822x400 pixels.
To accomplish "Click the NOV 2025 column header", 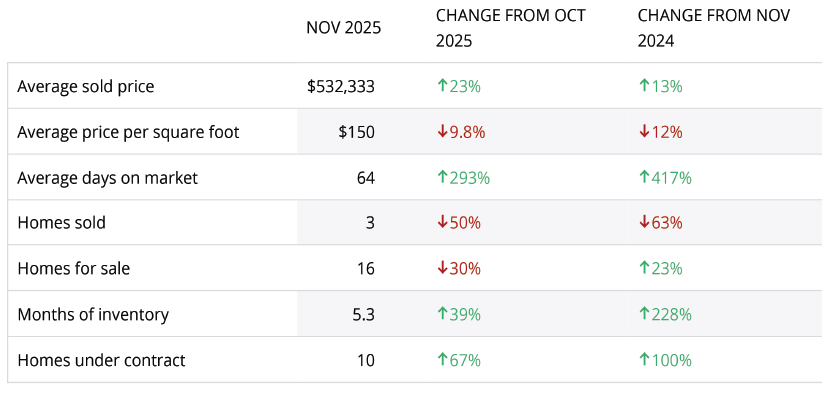I will (343, 28).
